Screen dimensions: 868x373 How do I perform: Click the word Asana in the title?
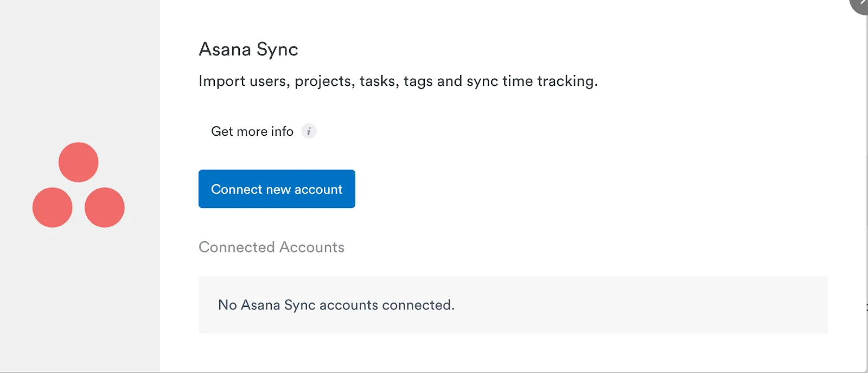pos(225,49)
